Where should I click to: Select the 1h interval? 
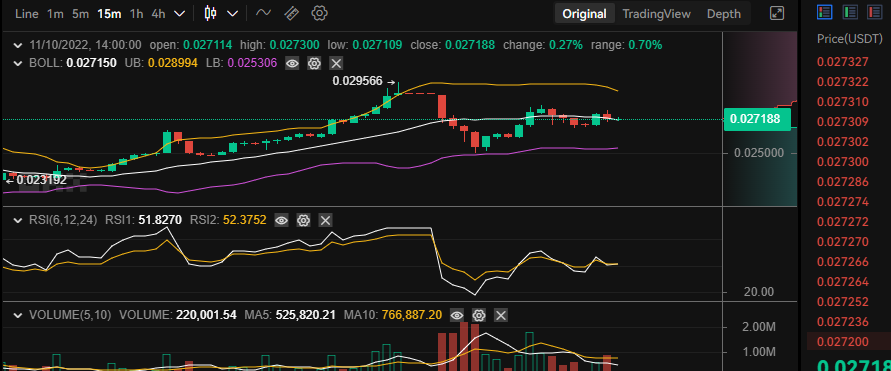[x=136, y=14]
